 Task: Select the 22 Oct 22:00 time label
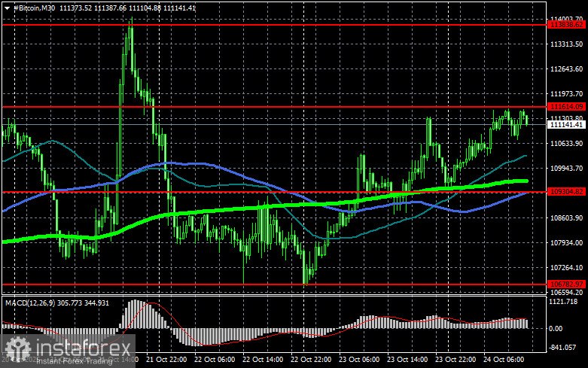tap(311, 360)
